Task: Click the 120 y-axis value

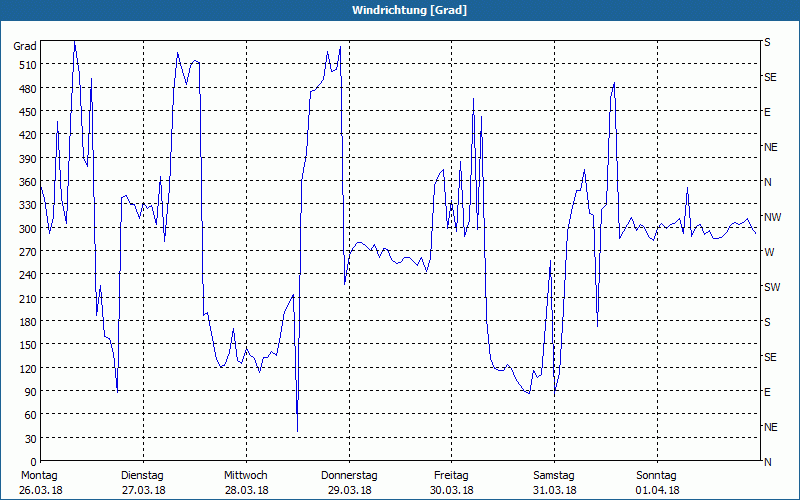Action: [x=29, y=368]
